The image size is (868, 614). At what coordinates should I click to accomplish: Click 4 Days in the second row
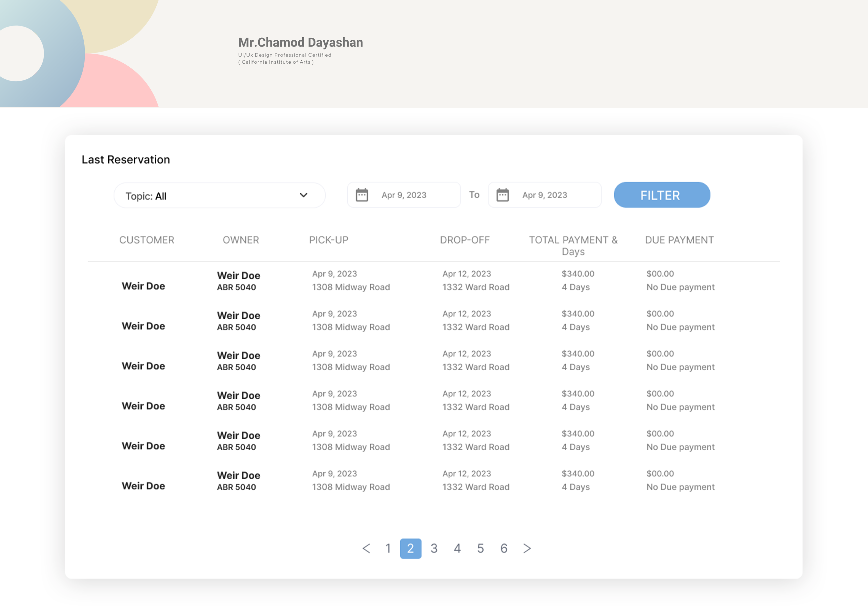click(576, 327)
